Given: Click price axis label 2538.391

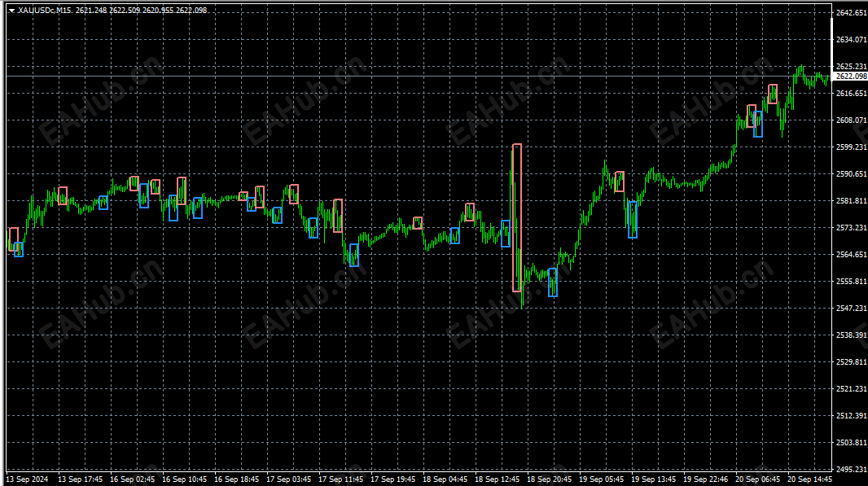Looking at the screenshot, I should (851, 335).
